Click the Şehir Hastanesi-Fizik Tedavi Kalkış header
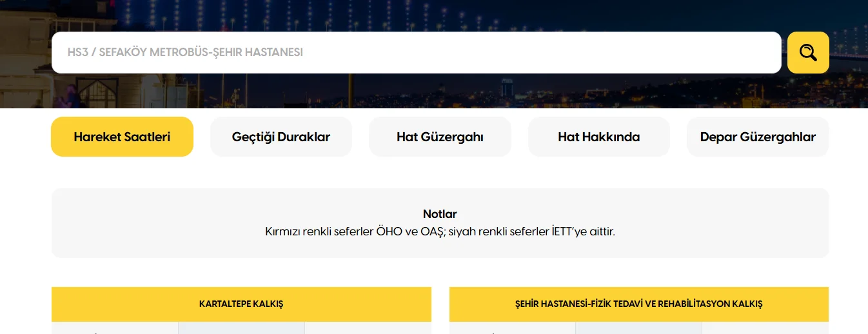The image size is (868, 334). [638, 304]
